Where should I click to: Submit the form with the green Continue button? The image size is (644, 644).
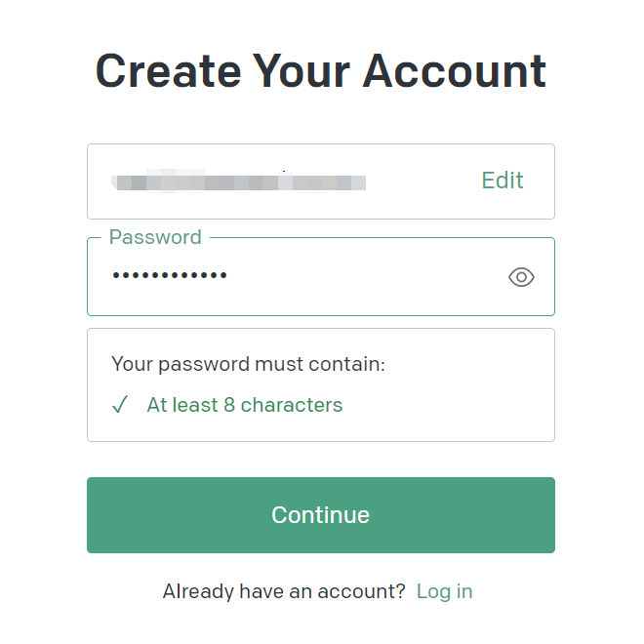coord(321,515)
